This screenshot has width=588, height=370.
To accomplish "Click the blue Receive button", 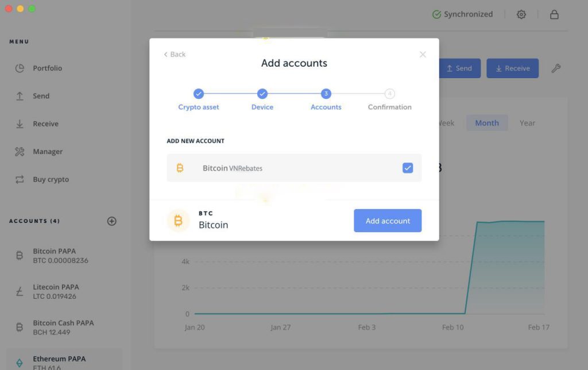I will [x=512, y=68].
